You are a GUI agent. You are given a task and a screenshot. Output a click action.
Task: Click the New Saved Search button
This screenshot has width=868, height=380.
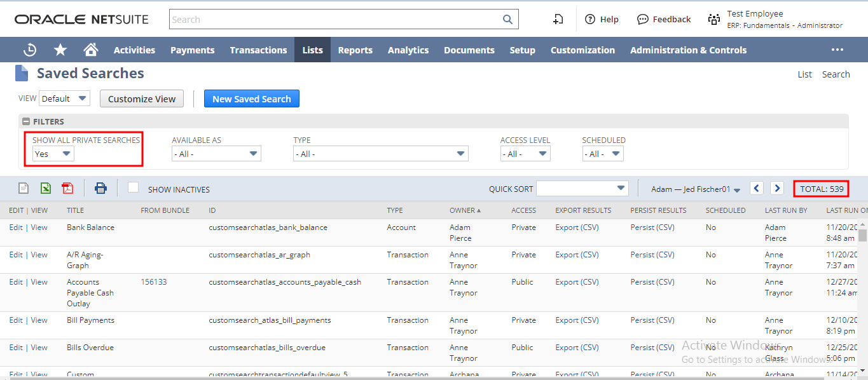pyautogui.click(x=251, y=98)
